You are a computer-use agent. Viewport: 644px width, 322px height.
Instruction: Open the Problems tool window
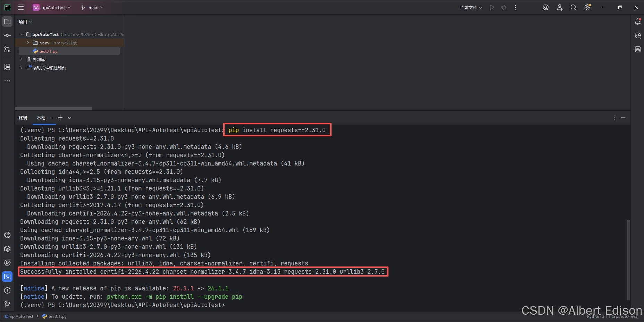coord(7,290)
